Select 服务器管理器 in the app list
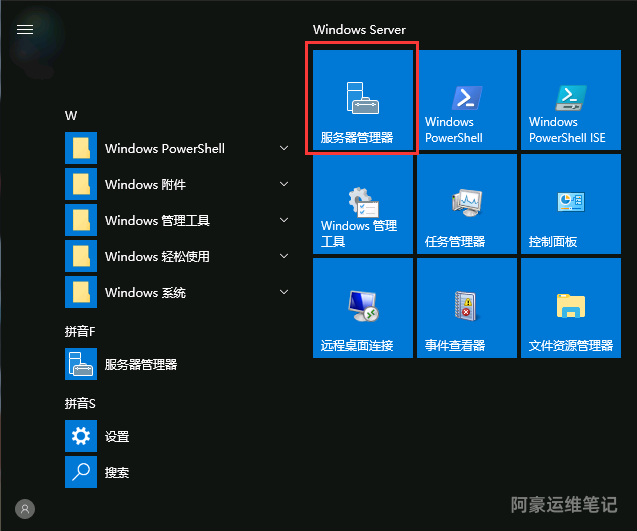 pos(140,365)
